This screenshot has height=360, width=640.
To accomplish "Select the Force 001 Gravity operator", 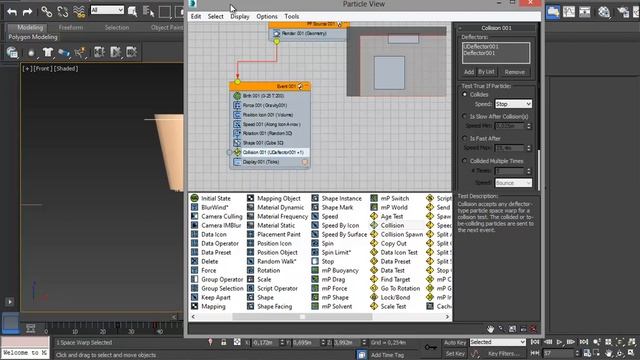I will coord(269,105).
